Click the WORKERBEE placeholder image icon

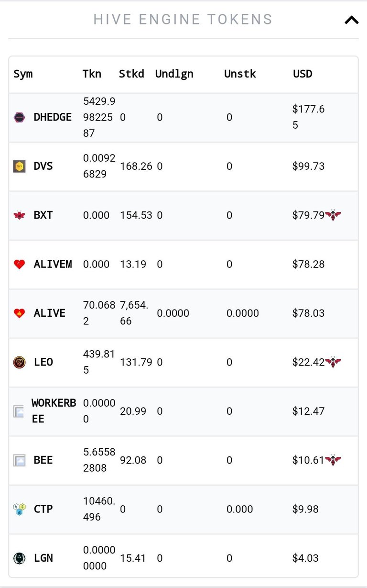pos(19,411)
